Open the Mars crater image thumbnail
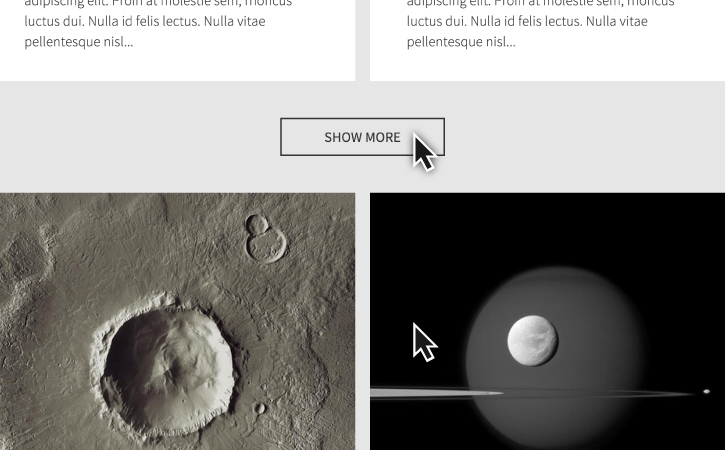 click(178, 321)
